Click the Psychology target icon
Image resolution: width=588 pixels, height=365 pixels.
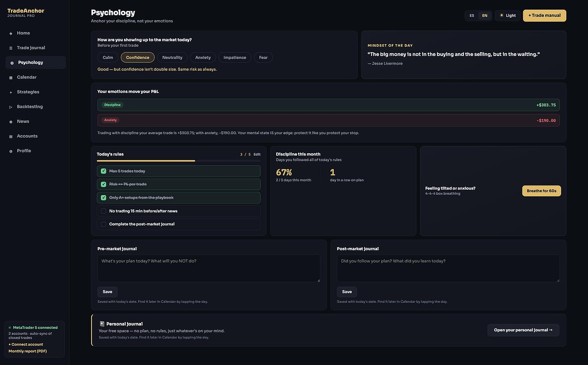point(12,63)
